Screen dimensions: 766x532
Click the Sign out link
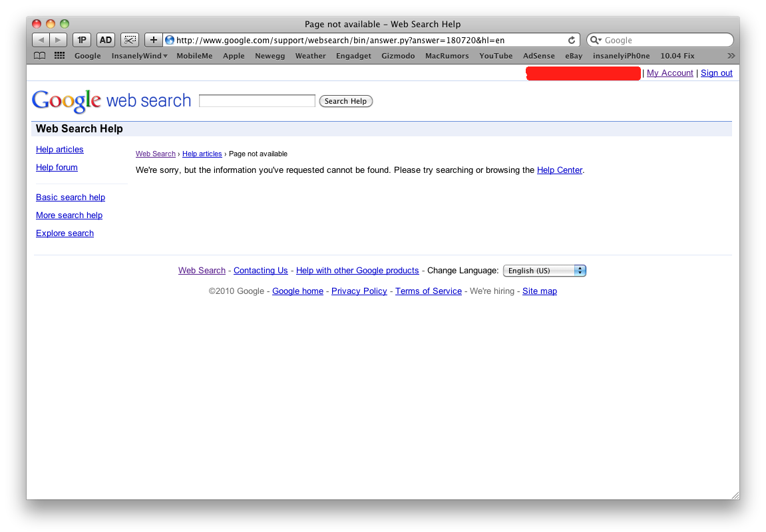click(x=716, y=72)
